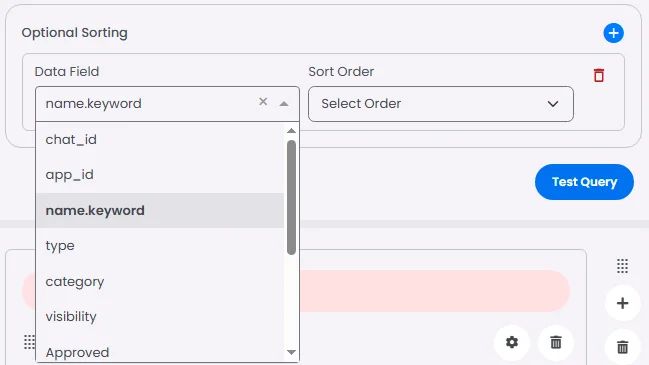Click the trash icon beside the gear
The width and height of the screenshot is (649, 365).
(556, 342)
